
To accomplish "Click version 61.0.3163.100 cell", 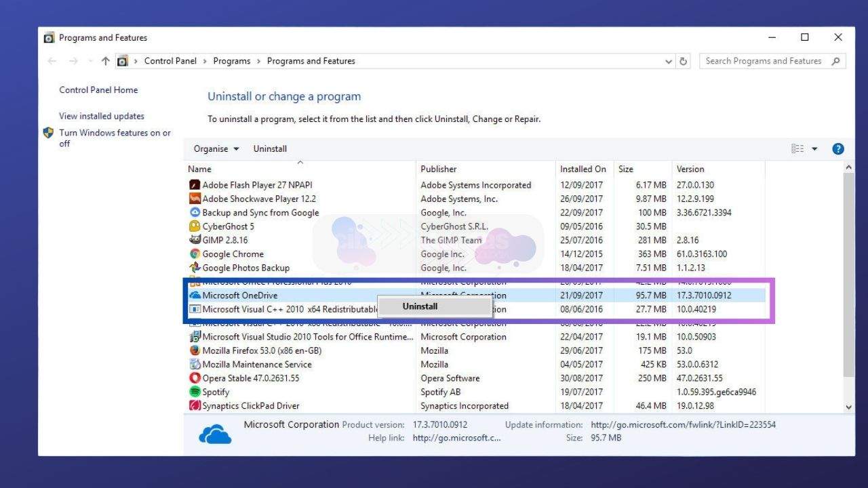I will (702, 254).
